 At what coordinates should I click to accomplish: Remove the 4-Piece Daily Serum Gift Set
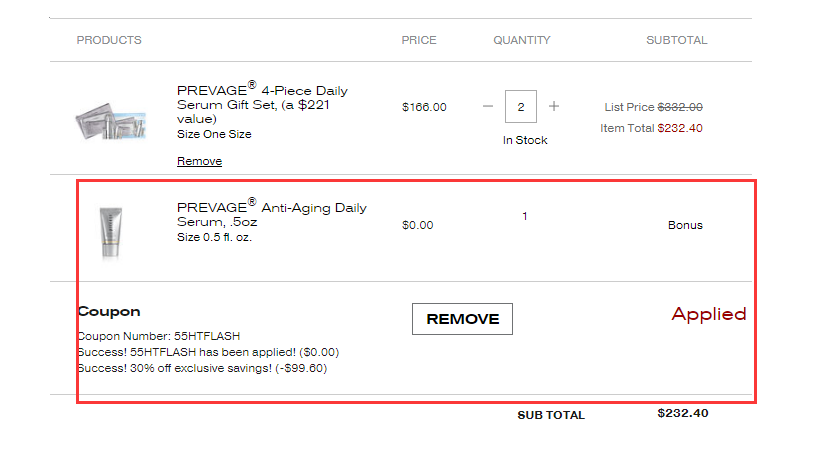coord(199,161)
